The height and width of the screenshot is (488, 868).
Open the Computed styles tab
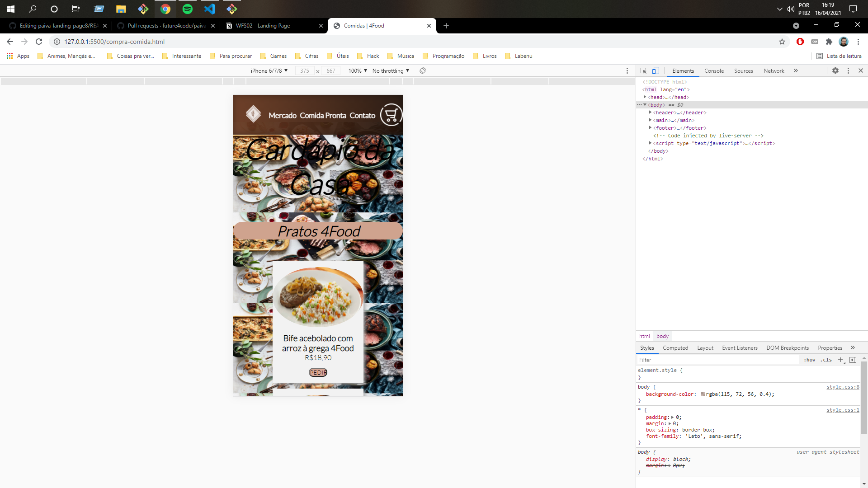675,348
